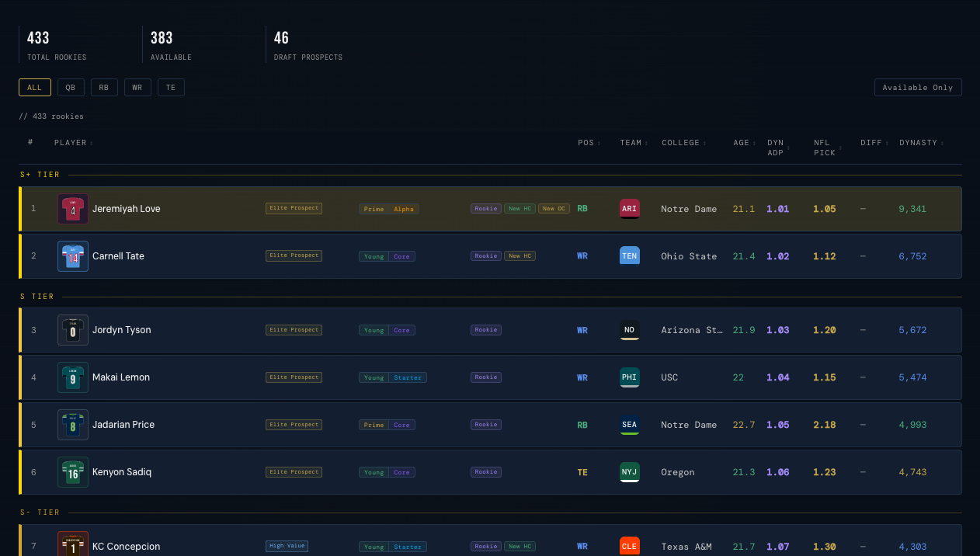Image resolution: width=980 pixels, height=556 pixels.
Task: Select Jordyn Tyson's jersey icon
Action: point(73,330)
